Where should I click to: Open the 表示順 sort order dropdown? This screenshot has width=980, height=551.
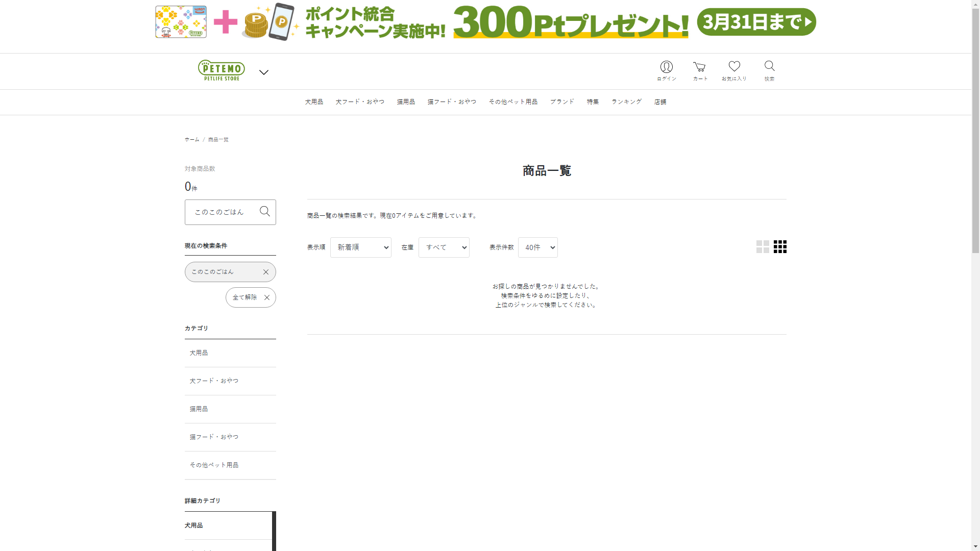point(360,247)
